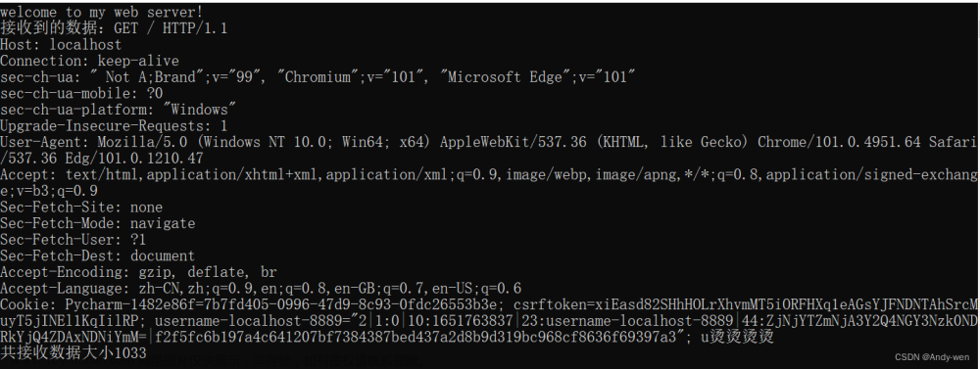The image size is (980, 369).
Task: Click the 'Sec-Fetch-Mode: navigate' line
Action: pyautogui.click(x=97, y=223)
